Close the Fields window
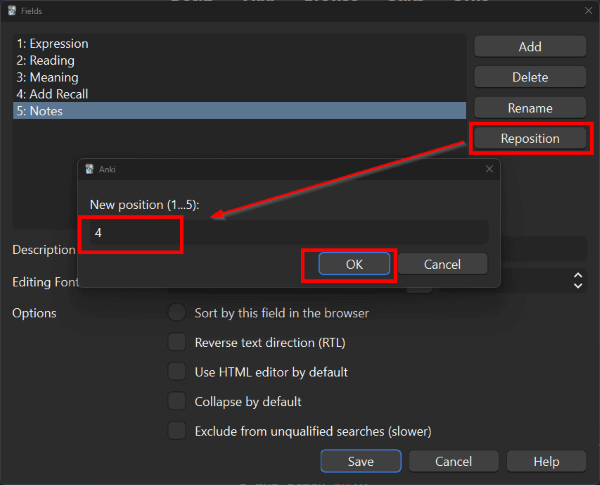The width and height of the screenshot is (600, 485). pos(588,11)
